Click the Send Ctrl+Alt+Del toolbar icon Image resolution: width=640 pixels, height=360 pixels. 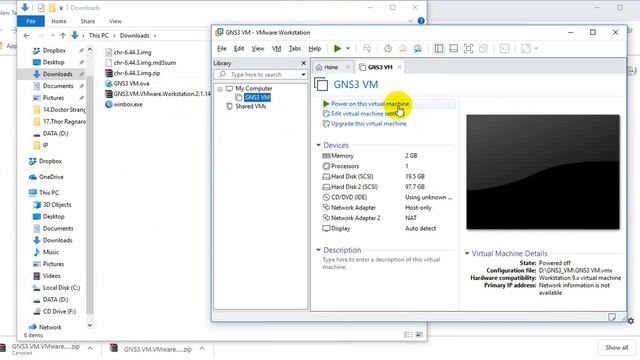click(x=367, y=49)
